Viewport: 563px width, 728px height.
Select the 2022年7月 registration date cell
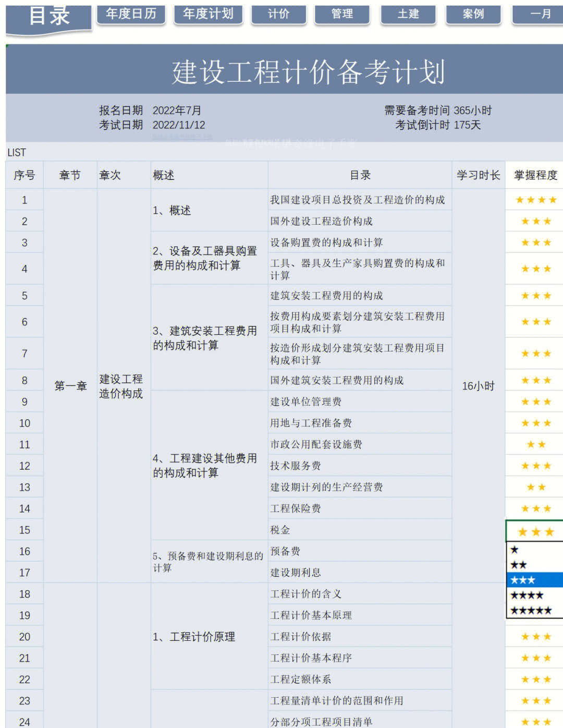tap(177, 111)
